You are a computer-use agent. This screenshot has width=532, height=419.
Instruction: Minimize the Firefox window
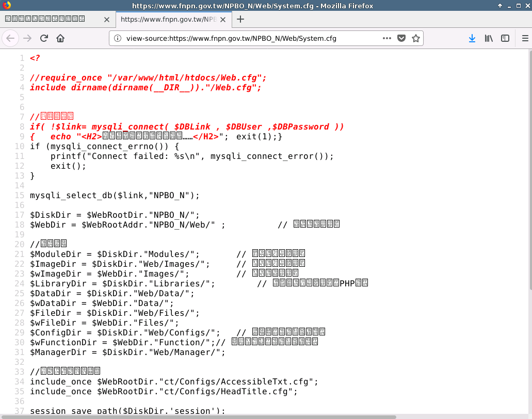[x=509, y=6]
